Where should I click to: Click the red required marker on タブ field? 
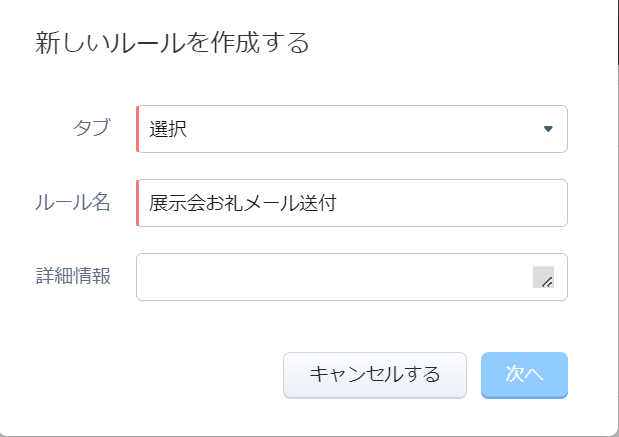pos(137,129)
